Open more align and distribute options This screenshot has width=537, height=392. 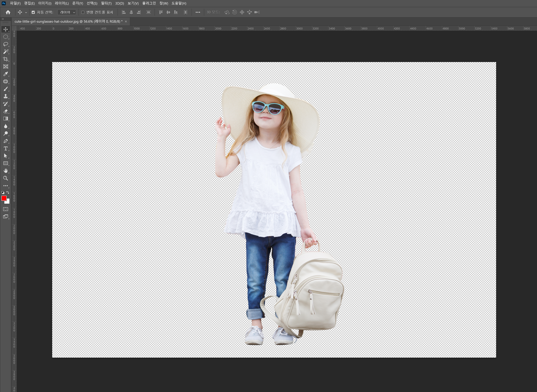coord(198,12)
